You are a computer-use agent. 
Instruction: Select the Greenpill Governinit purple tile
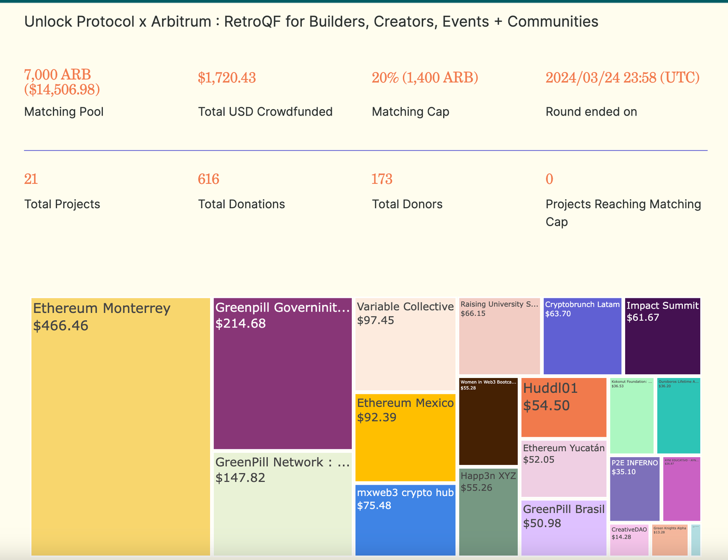(x=282, y=373)
